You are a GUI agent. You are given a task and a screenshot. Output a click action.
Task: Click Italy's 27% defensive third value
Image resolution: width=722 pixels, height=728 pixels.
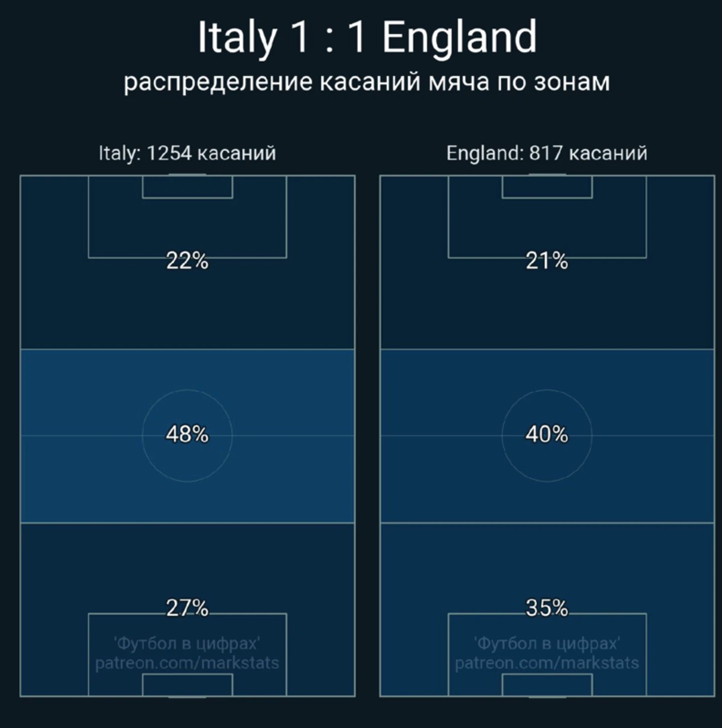(187, 608)
